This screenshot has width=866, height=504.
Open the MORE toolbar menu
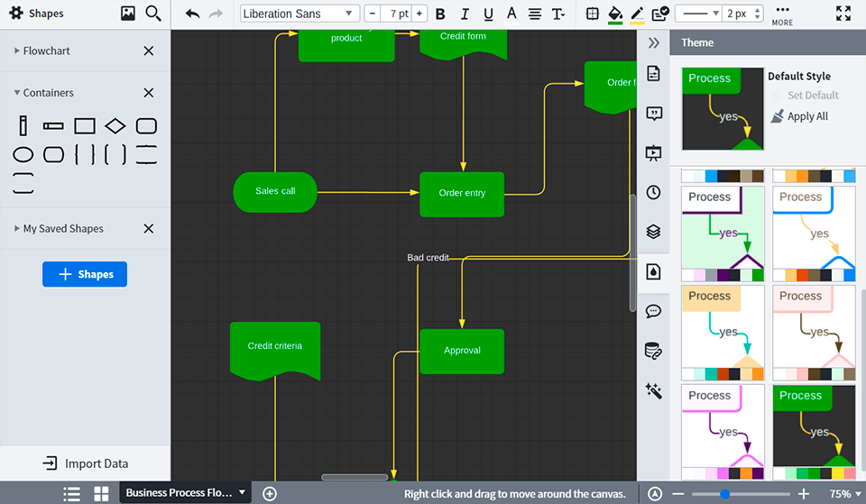click(782, 14)
